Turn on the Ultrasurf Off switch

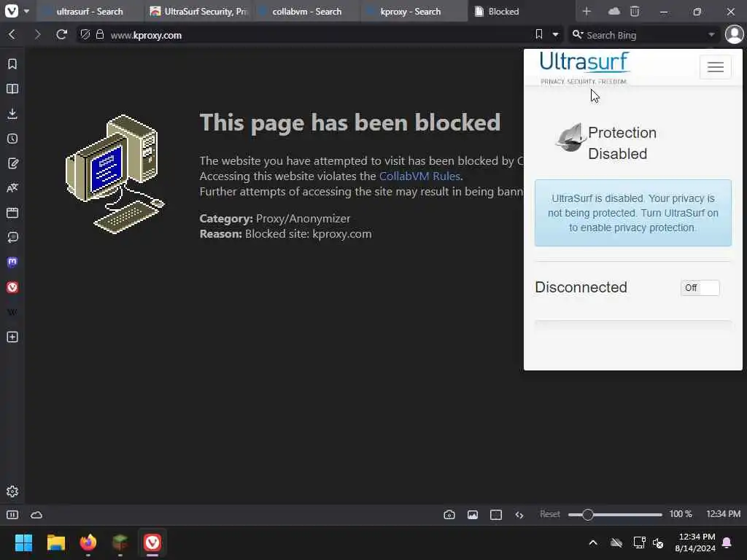(x=700, y=287)
